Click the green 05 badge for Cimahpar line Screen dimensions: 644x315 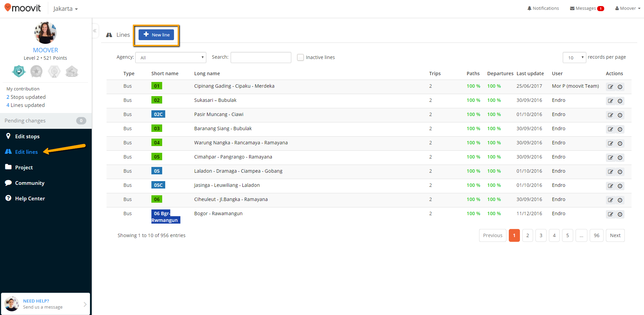pyautogui.click(x=157, y=156)
